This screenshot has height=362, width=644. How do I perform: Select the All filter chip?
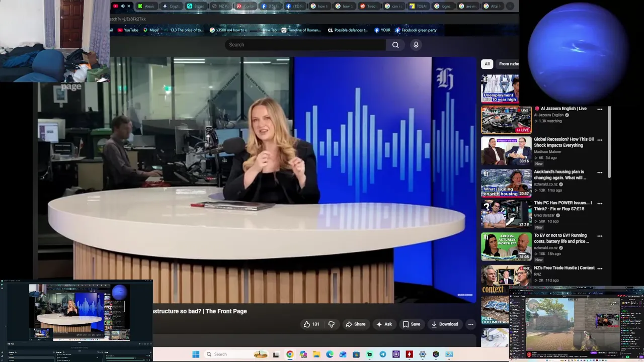pos(487,64)
